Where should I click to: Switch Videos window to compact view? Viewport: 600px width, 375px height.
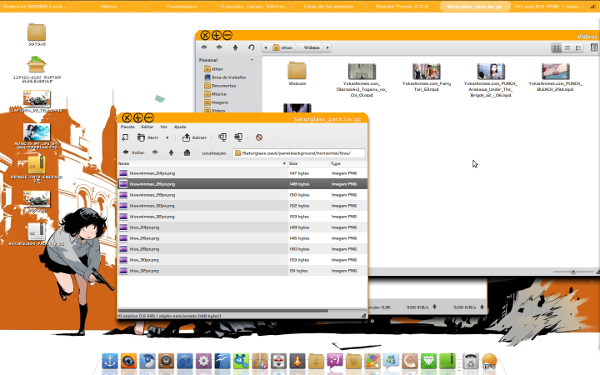point(579,48)
